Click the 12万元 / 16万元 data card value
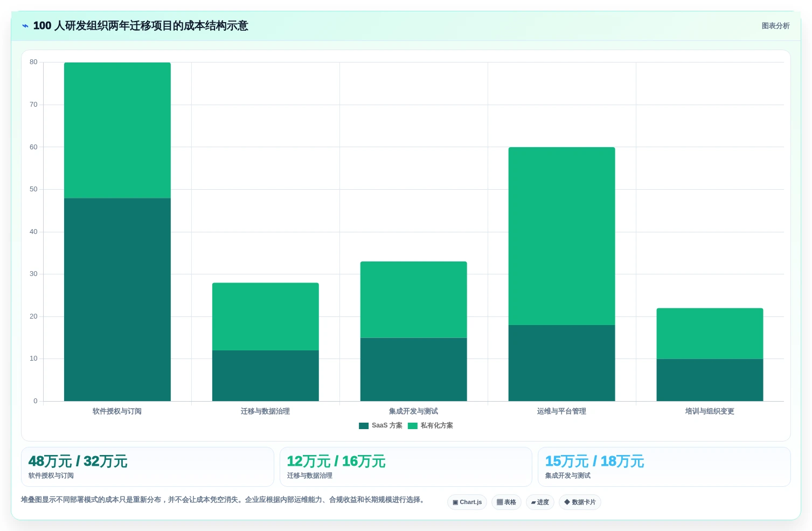 [336, 461]
